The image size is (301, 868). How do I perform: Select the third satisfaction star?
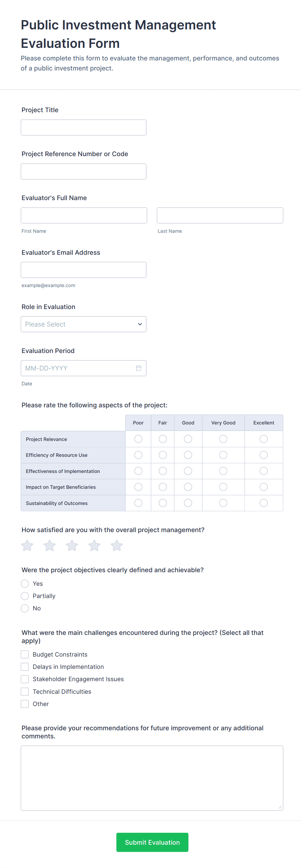72,546
